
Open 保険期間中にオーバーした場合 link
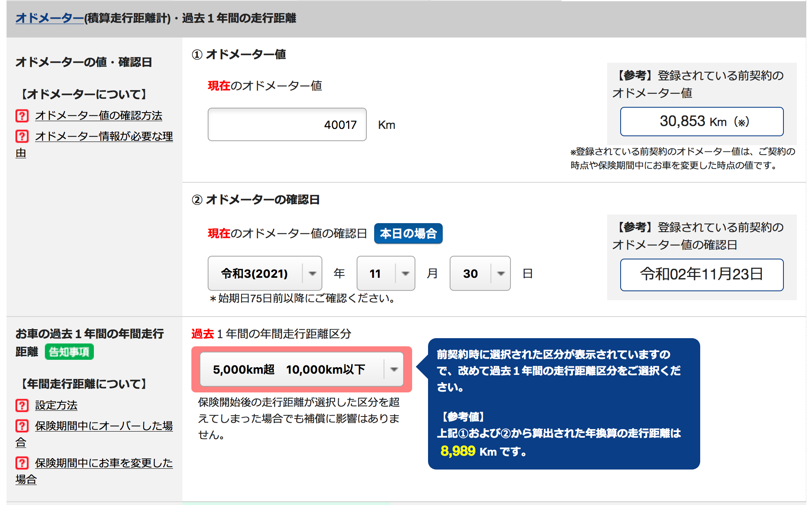coord(104,426)
